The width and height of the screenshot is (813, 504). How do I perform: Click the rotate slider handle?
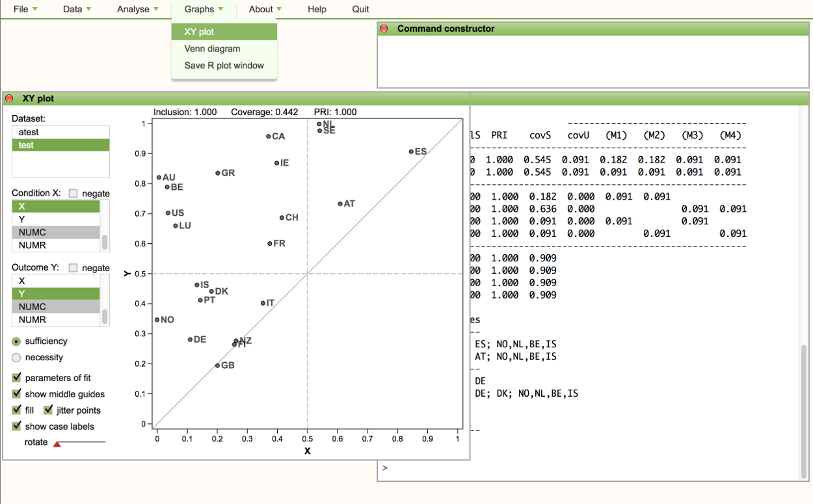point(57,444)
